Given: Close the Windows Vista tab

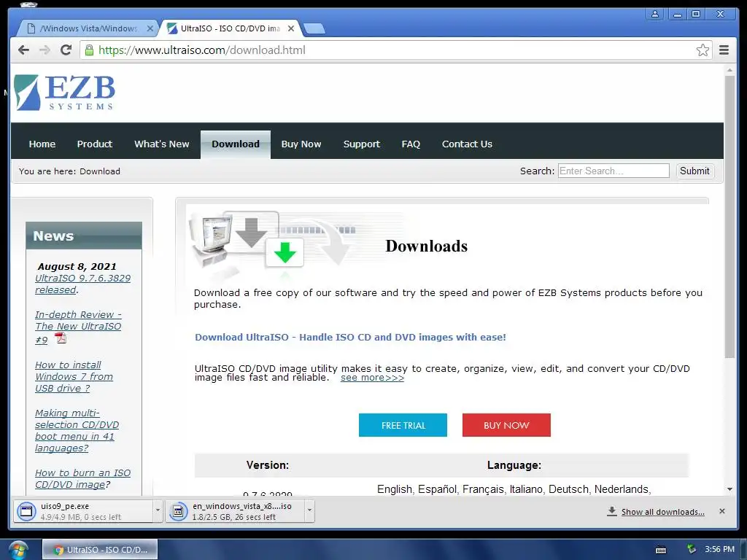Looking at the screenshot, I should pyautogui.click(x=150, y=28).
